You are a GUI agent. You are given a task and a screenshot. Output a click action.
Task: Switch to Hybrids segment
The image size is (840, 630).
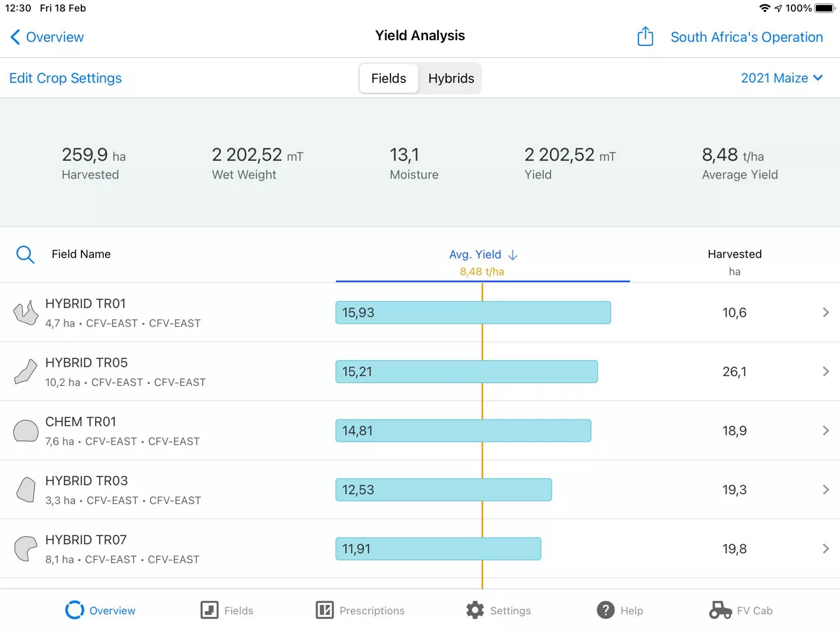(x=451, y=79)
